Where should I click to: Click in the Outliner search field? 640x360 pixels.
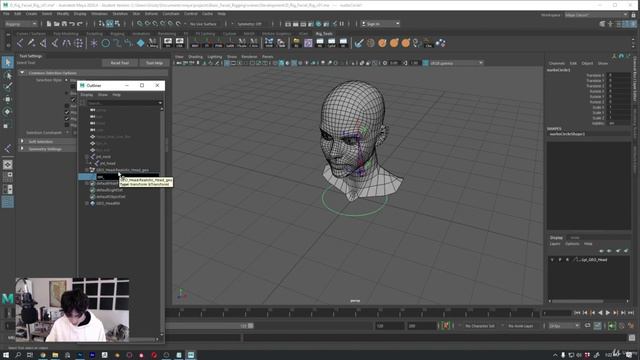[122, 102]
